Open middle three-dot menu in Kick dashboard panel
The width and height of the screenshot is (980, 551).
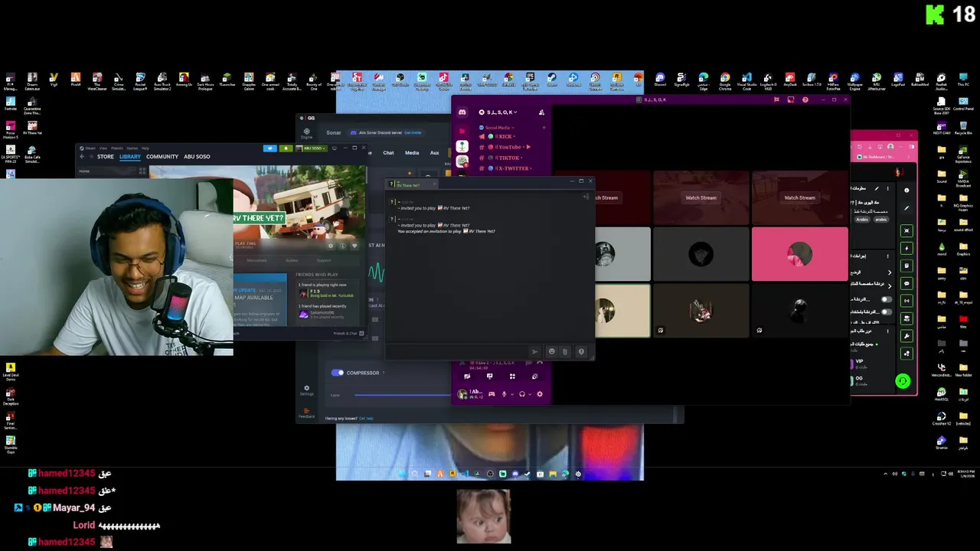point(887,256)
